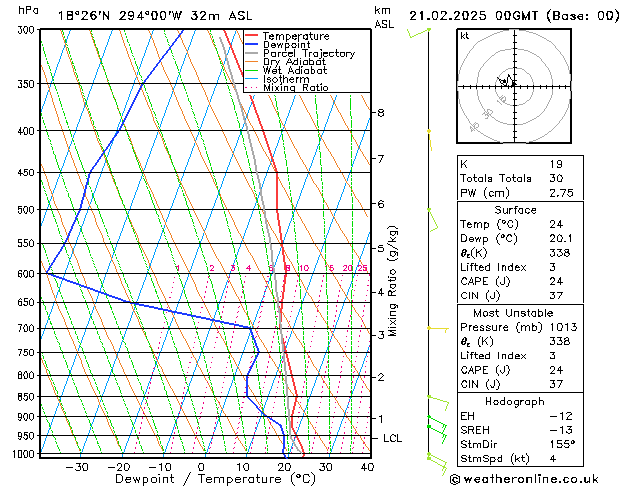Viewport: 629px width, 486px height.
Task: Click the "-30" temperature axis label
Action: (77, 468)
